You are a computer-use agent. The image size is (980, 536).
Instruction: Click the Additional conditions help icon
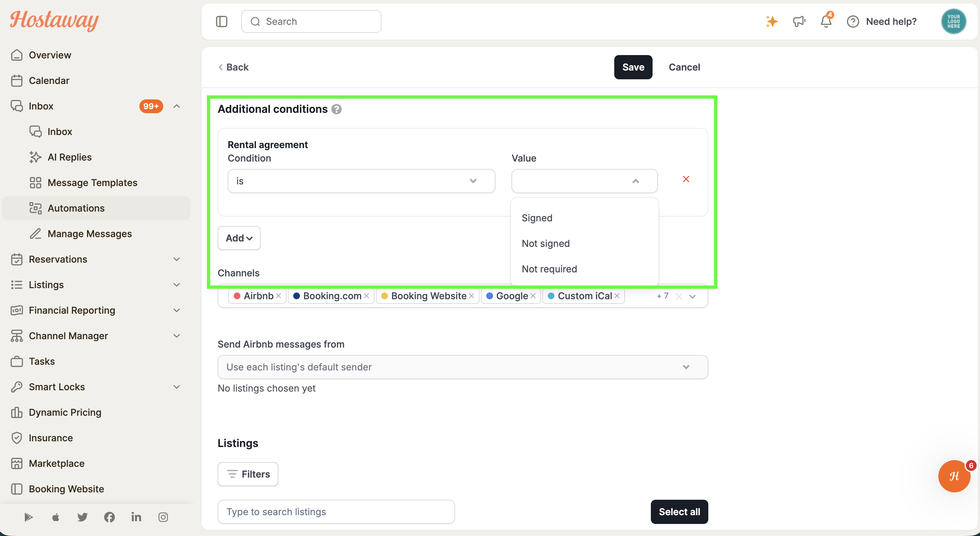336,109
